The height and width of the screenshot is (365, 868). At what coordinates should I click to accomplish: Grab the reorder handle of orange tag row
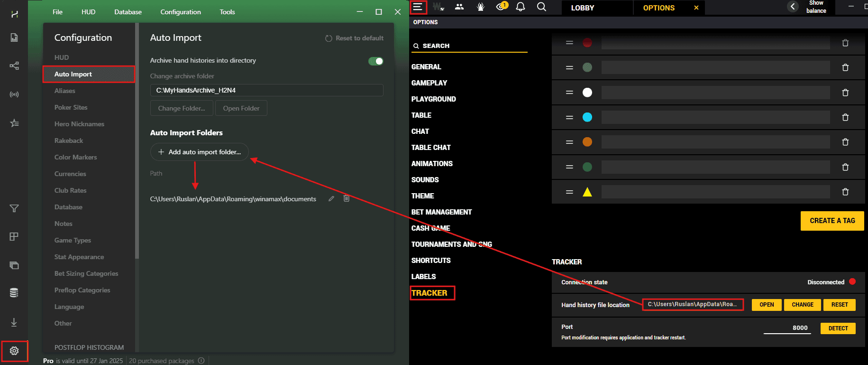pos(569,142)
